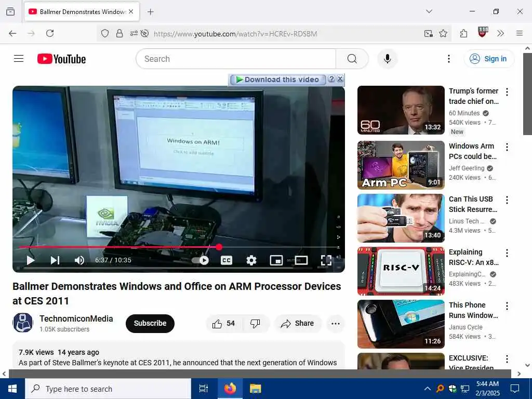532x399 pixels.
Task: Open menu for Trump's former trade chief video
Action: [507, 92]
